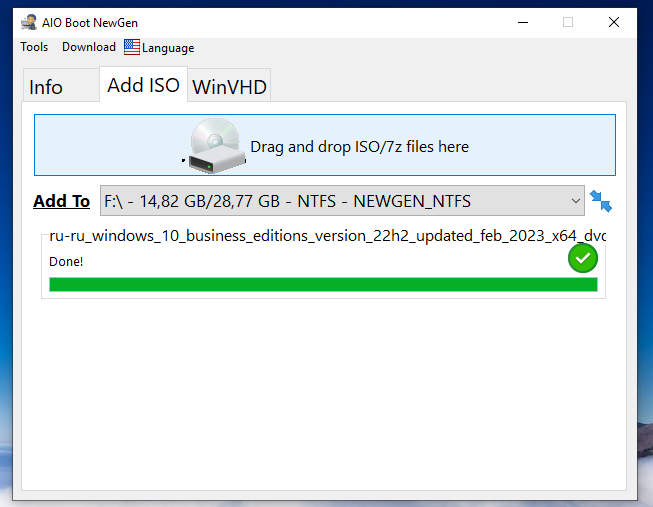Minimize the AIO Boot NewGen window
This screenshot has height=507, width=653.
click(522, 22)
